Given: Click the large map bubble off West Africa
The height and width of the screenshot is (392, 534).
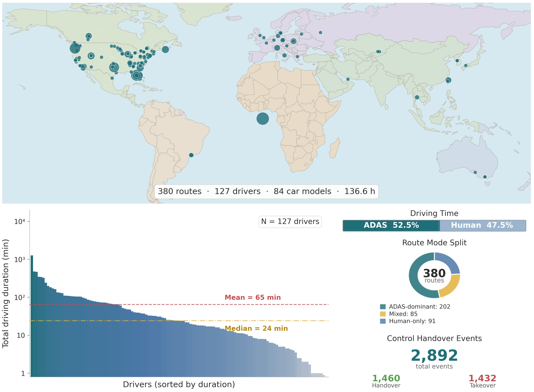Looking at the screenshot, I should click(x=263, y=119).
